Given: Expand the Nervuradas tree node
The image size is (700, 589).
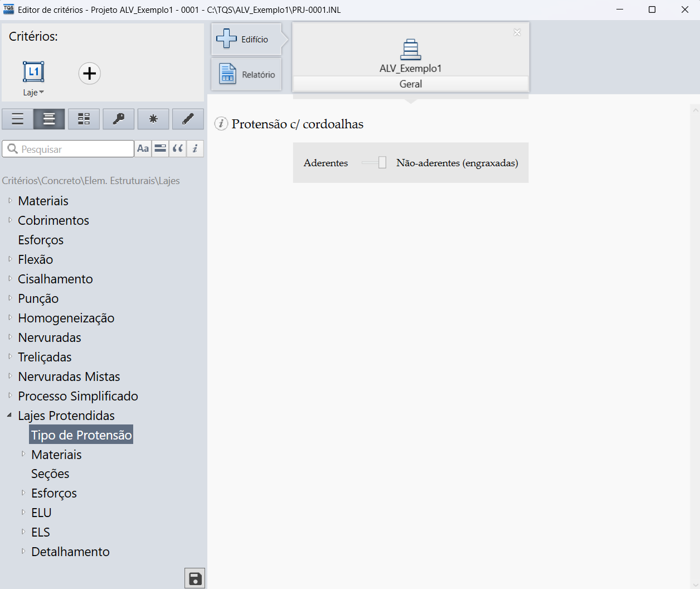Looking at the screenshot, I should [x=10, y=337].
